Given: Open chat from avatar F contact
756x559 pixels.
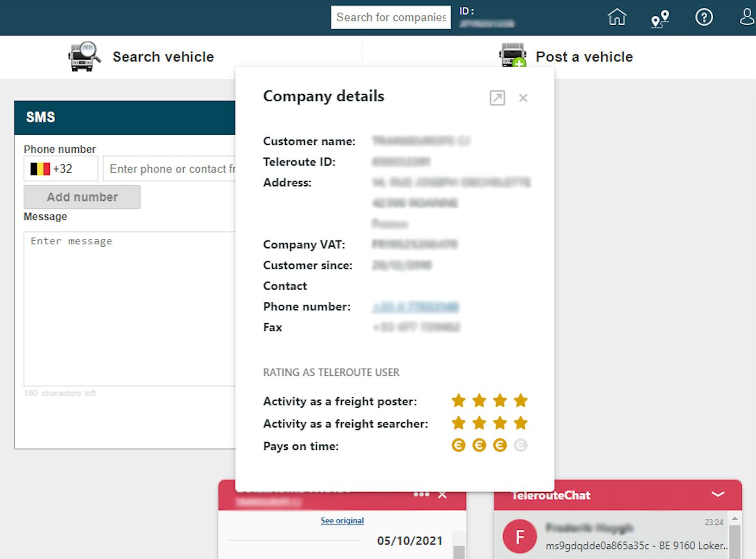Looking at the screenshot, I should coord(519,536).
